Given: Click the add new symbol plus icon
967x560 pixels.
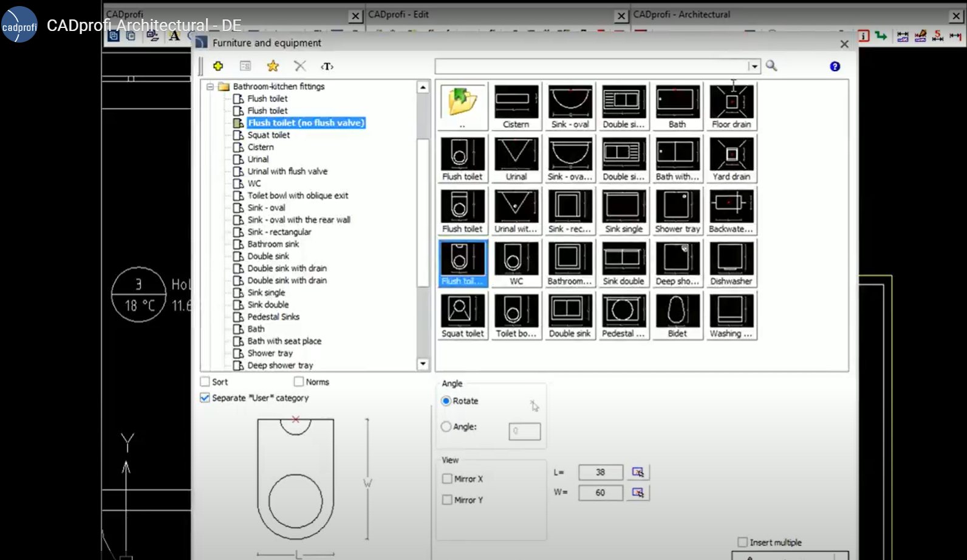Looking at the screenshot, I should point(218,66).
